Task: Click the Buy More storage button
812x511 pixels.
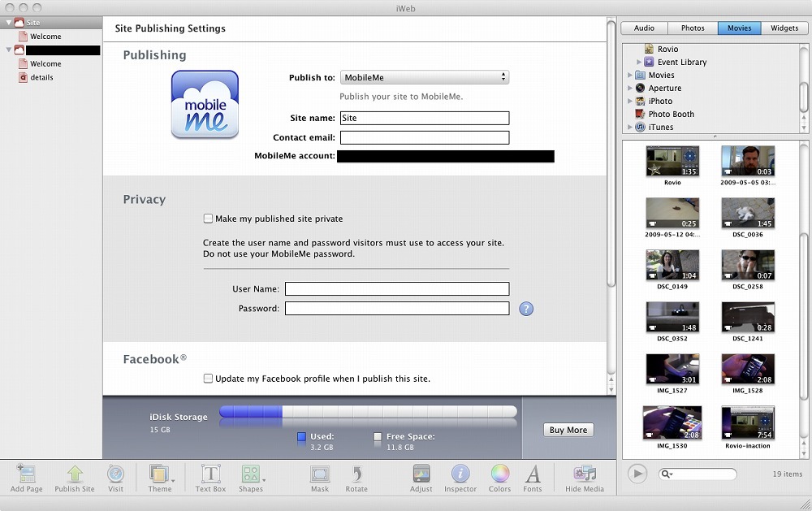Action: 568,430
